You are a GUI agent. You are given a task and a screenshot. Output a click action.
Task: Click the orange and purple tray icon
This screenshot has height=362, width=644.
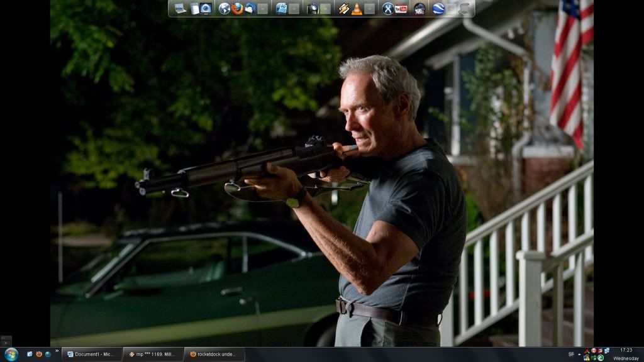pyautogui.click(x=600, y=351)
